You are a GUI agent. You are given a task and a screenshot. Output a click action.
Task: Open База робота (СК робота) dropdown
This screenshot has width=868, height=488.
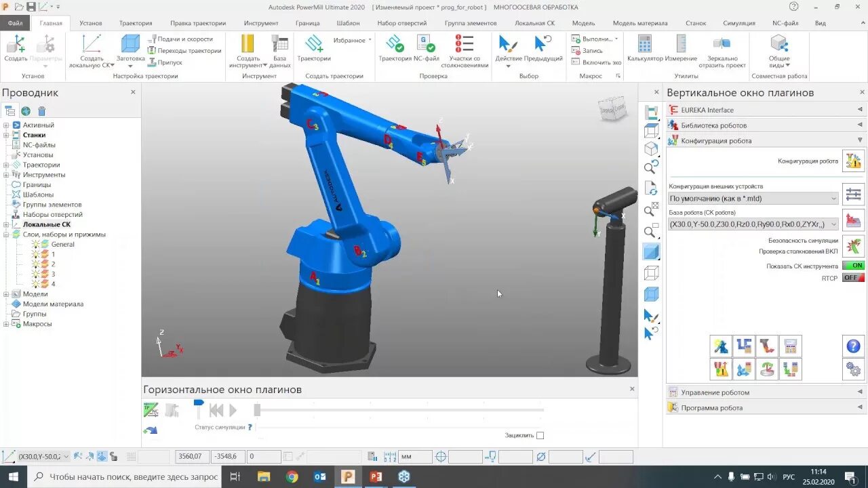point(753,224)
